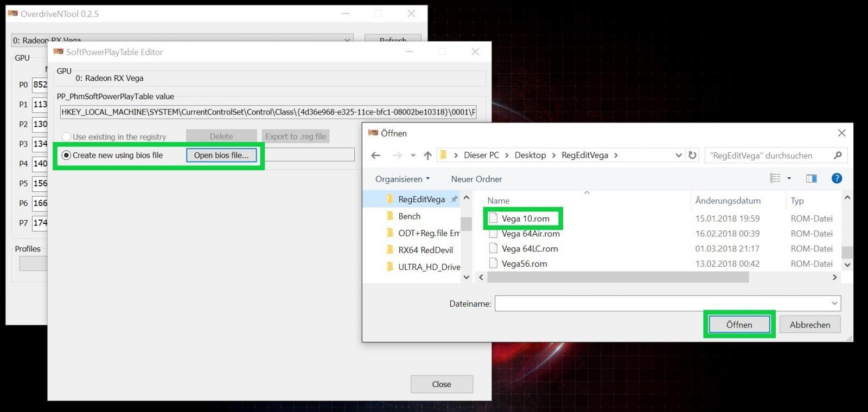
Task: Click the file list vertical scrollbar
Action: tap(847, 252)
